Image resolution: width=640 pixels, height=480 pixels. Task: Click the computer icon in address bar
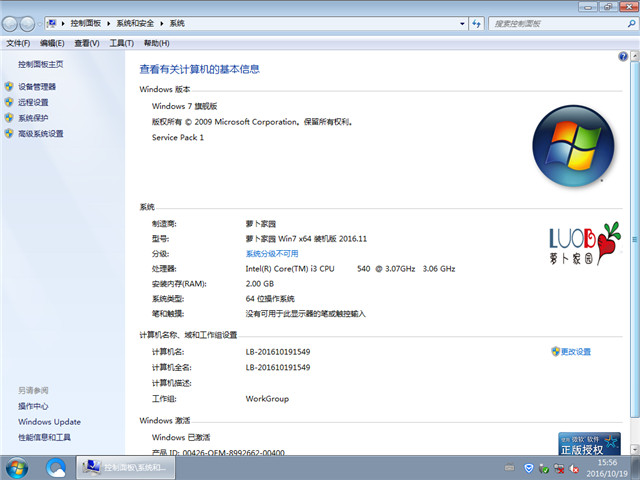click(x=52, y=23)
